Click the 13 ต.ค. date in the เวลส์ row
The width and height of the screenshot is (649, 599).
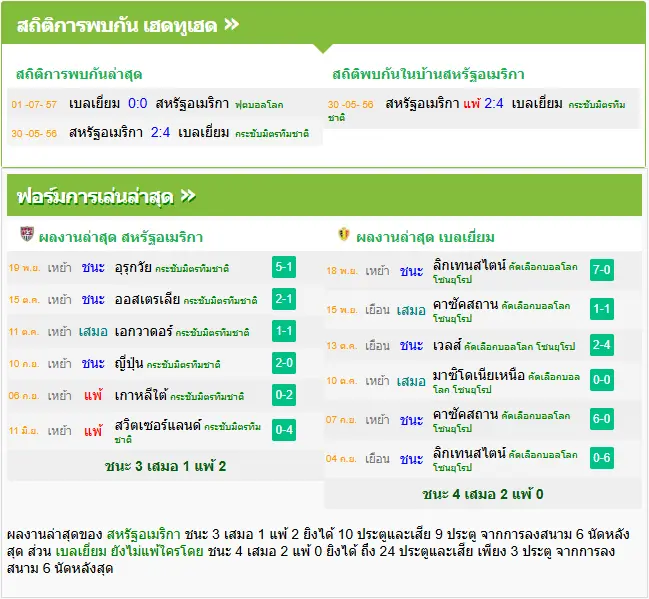[341, 346]
